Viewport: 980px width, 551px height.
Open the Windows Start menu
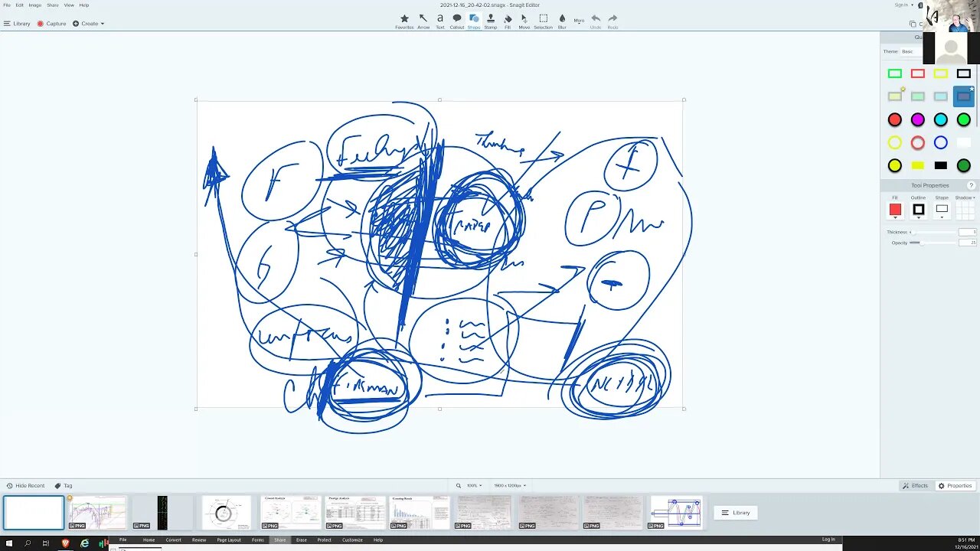point(8,543)
